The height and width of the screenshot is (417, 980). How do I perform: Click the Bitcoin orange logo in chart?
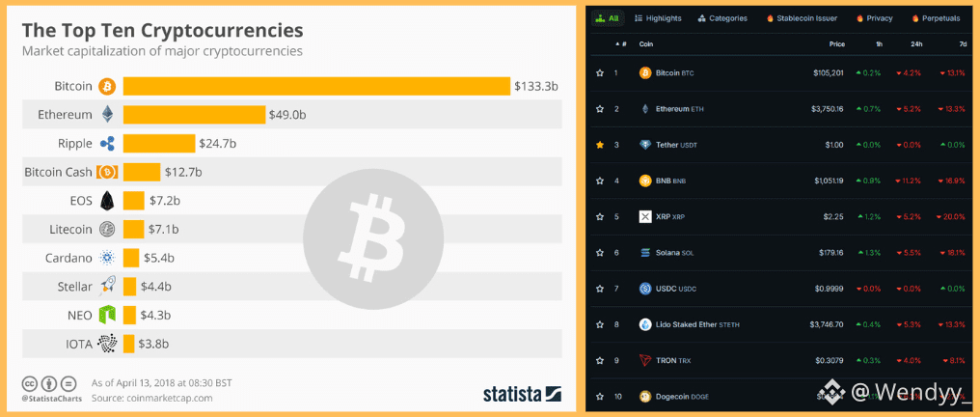click(x=107, y=86)
